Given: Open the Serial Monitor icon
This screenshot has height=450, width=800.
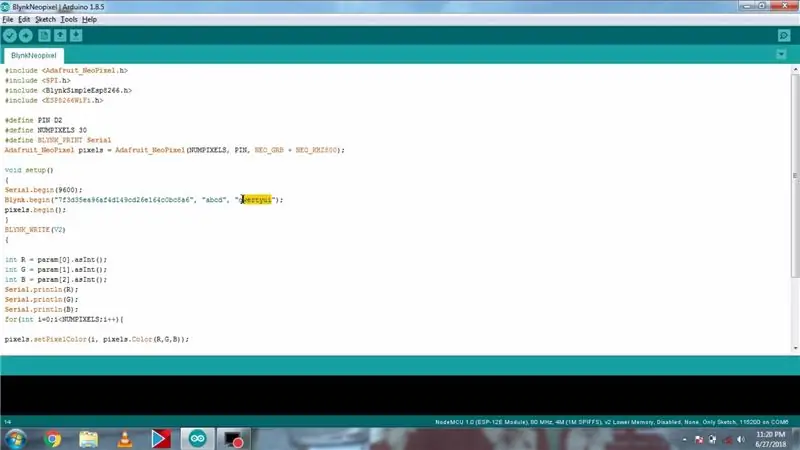Looking at the screenshot, I should [784, 36].
